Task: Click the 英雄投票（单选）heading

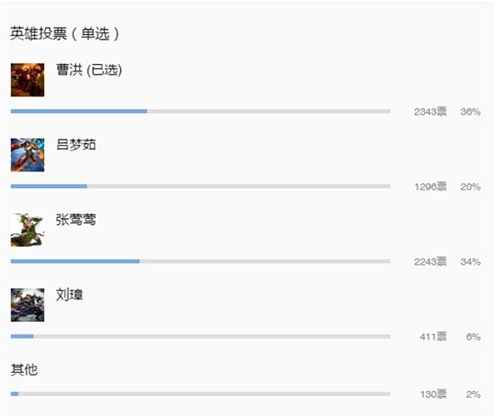Action: (x=65, y=34)
